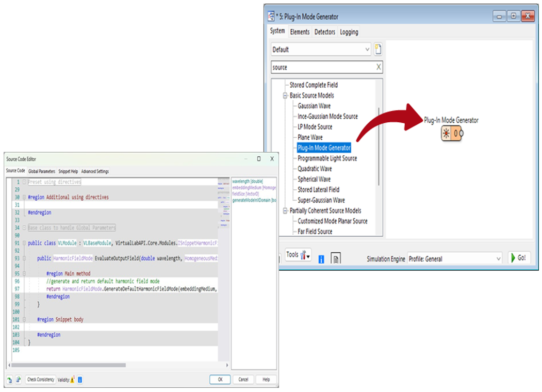Click the blue info icon next to Tools
Screen dimensions: 542x392
321,259
